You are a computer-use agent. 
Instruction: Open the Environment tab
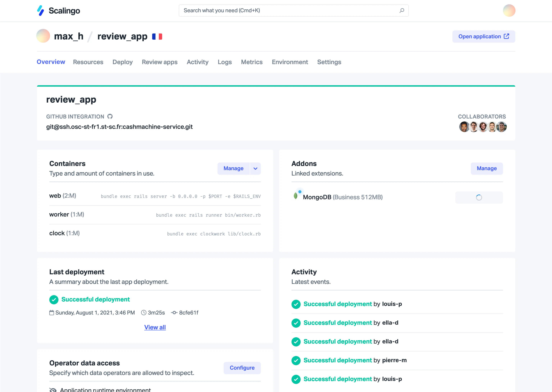point(290,62)
